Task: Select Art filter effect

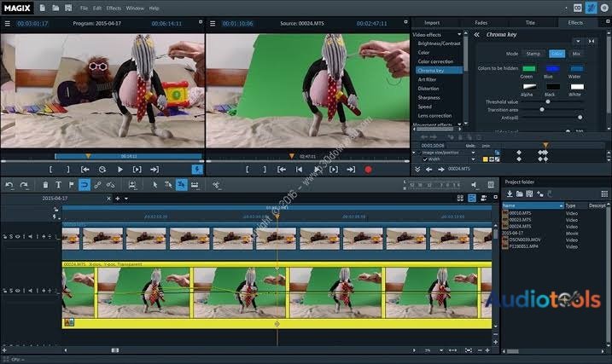Action: pyautogui.click(x=427, y=79)
